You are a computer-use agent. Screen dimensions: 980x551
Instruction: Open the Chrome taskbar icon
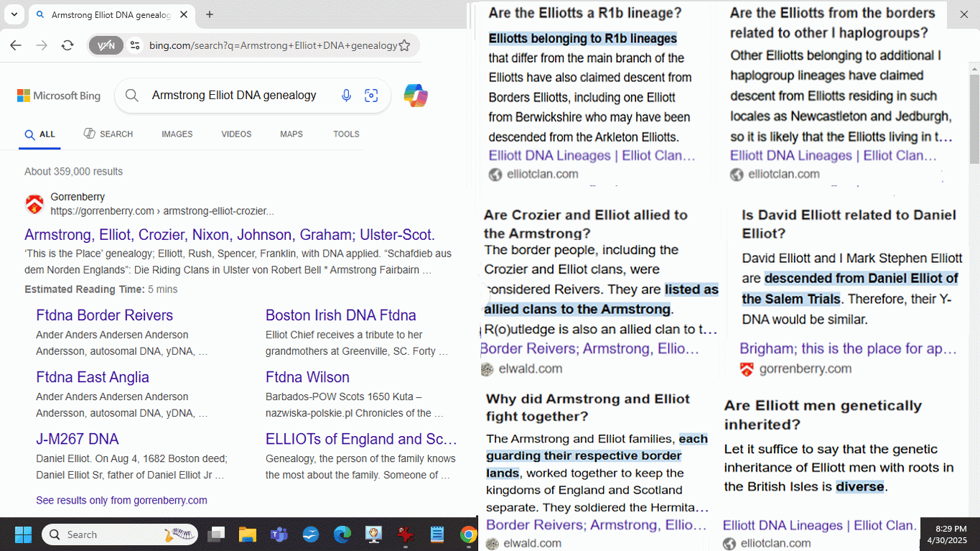[468, 534]
